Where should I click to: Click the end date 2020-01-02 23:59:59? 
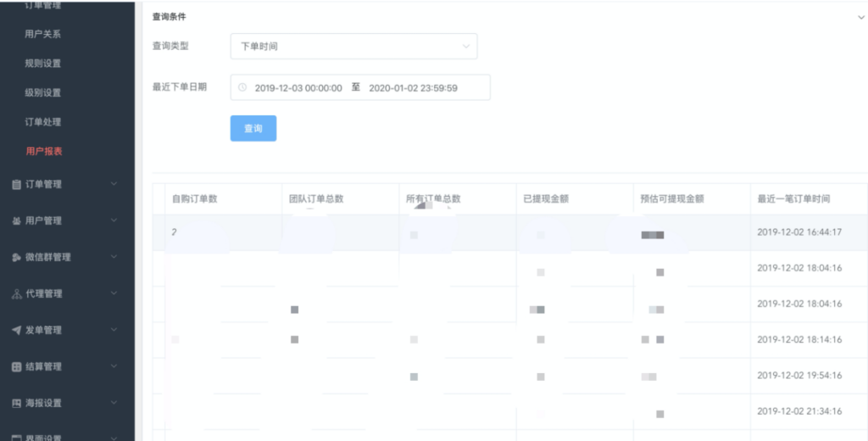tap(413, 87)
